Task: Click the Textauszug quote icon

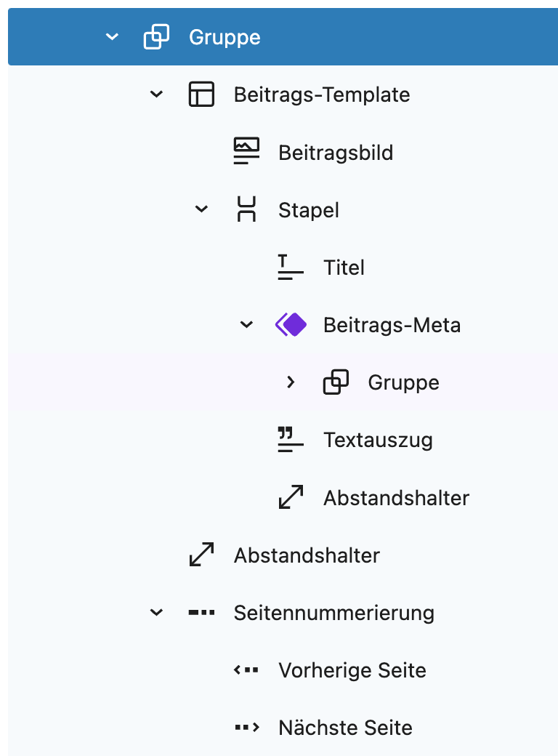Action: 291,439
